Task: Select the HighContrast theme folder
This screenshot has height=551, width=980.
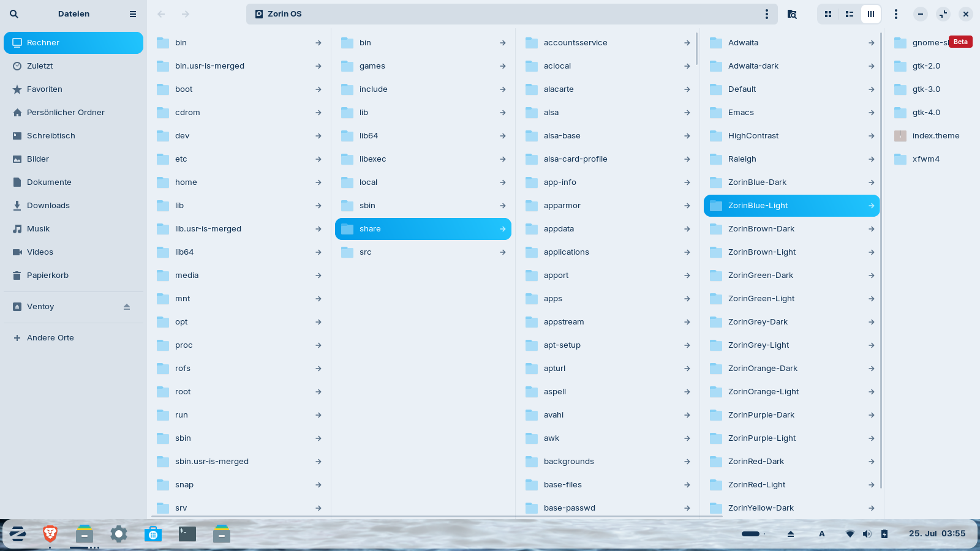Action: click(x=792, y=136)
